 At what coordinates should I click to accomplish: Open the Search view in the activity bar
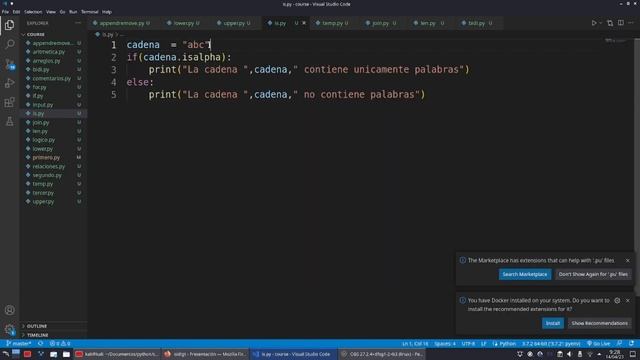[9, 44]
